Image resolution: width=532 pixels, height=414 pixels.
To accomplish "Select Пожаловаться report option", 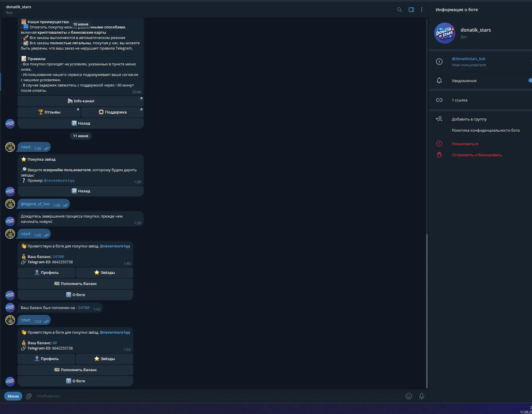I will pyautogui.click(x=465, y=144).
